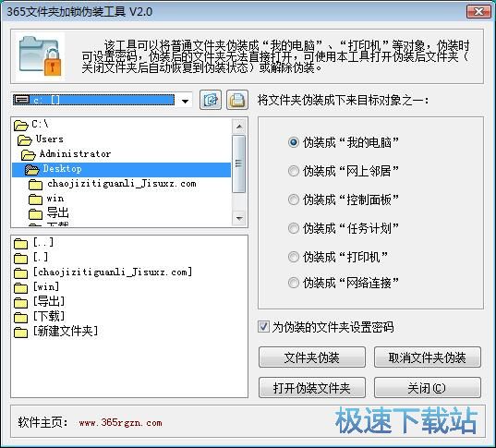Image resolution: width=496 pixels, height=448 pixels.
Task: Click drive icon in the drive selector
Action: [21, 100]
